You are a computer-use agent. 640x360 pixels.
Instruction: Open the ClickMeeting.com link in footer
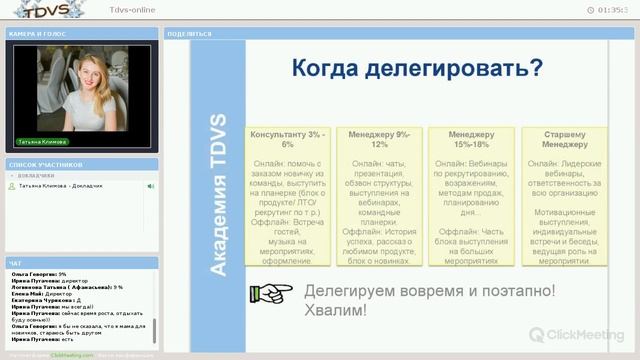(x=72, y=356)
